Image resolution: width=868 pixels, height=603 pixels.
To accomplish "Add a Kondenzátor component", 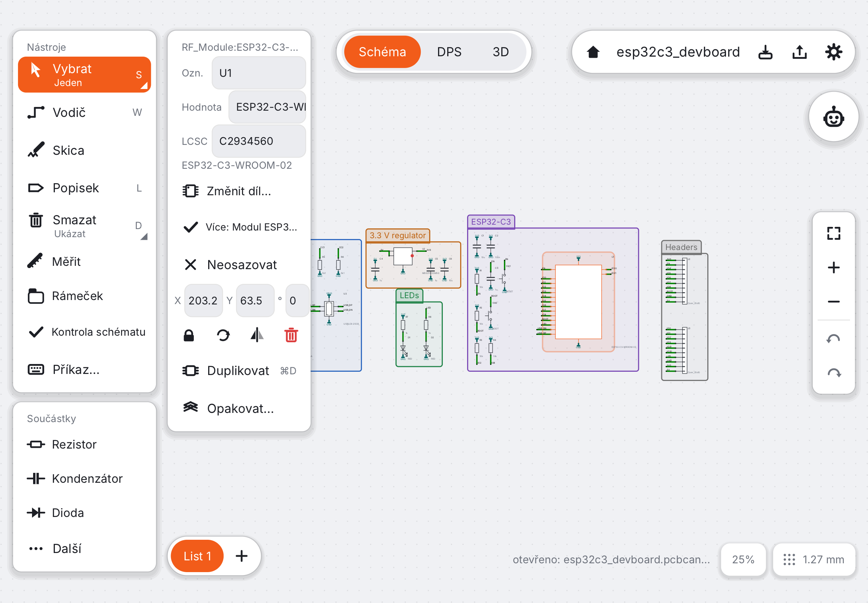I will pyautogui.click(x=84, y=479).
